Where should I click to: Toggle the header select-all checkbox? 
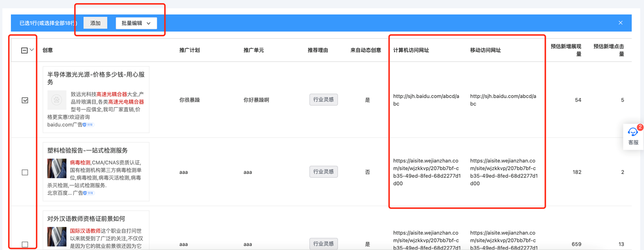24,50
